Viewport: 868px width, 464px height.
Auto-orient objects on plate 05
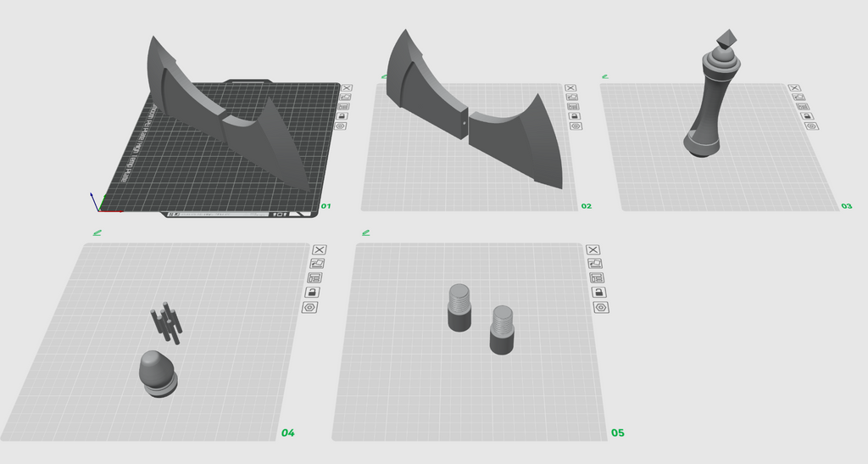coord(595,264)
